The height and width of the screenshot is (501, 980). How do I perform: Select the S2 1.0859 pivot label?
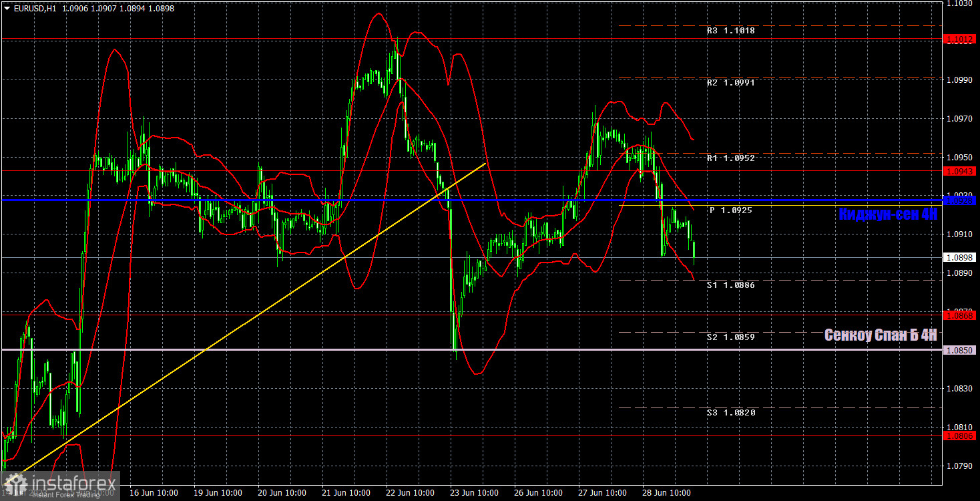pos(731,337)
